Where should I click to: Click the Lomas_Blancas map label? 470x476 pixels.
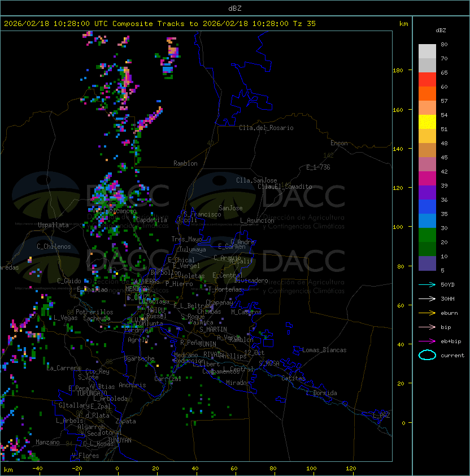pyautogui.click(x=324, y=350)
